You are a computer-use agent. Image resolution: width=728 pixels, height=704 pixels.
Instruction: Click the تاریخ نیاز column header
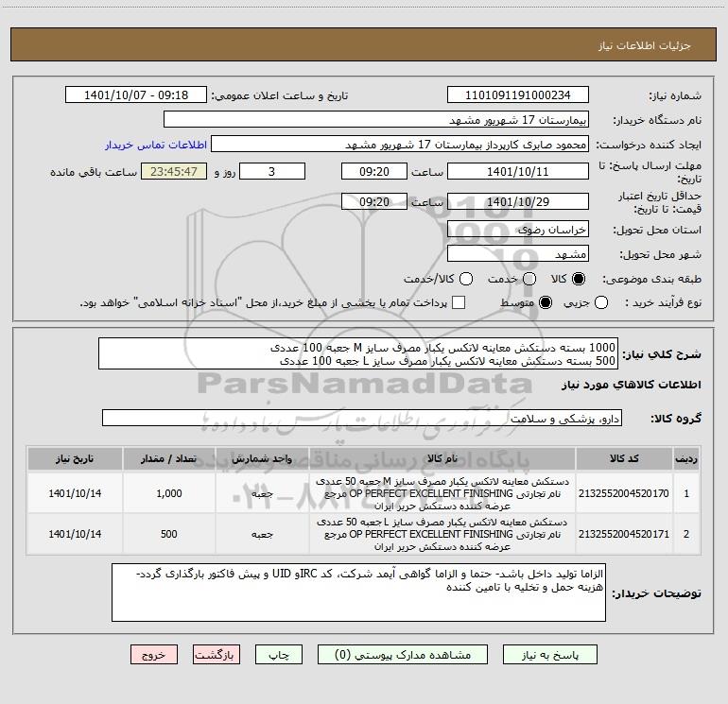75,458
